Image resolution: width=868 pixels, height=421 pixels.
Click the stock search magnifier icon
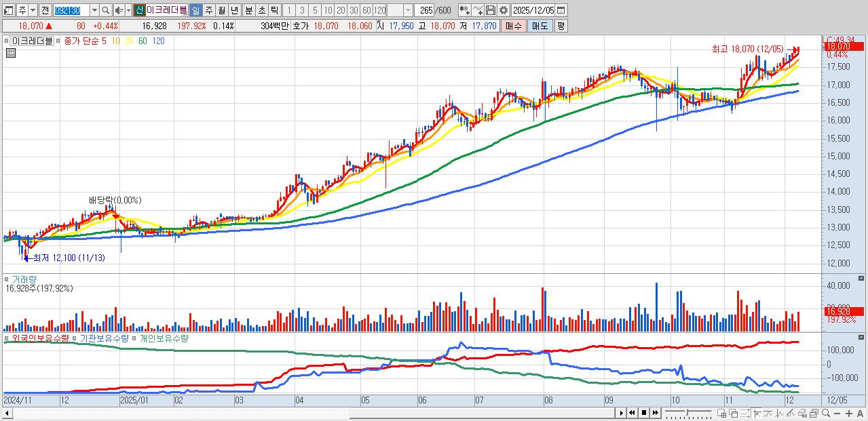point(105,10)
